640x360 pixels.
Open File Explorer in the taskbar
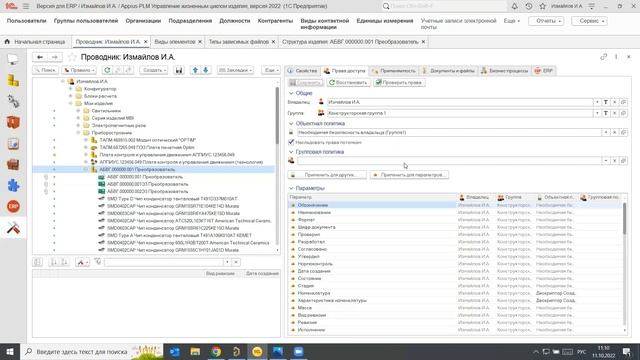[x=196, y=352]
